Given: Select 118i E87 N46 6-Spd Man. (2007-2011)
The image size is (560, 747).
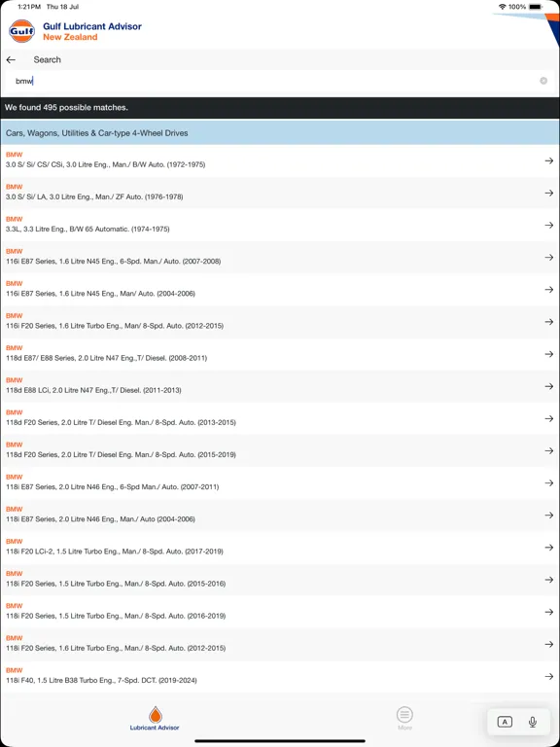Looking at the screenshot, I should tap(280, 483).
